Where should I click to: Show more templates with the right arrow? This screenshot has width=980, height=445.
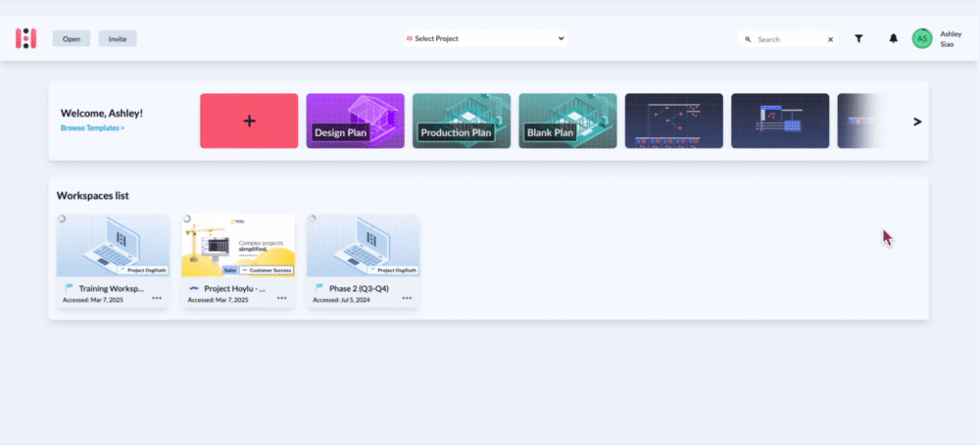coord(917,122)
